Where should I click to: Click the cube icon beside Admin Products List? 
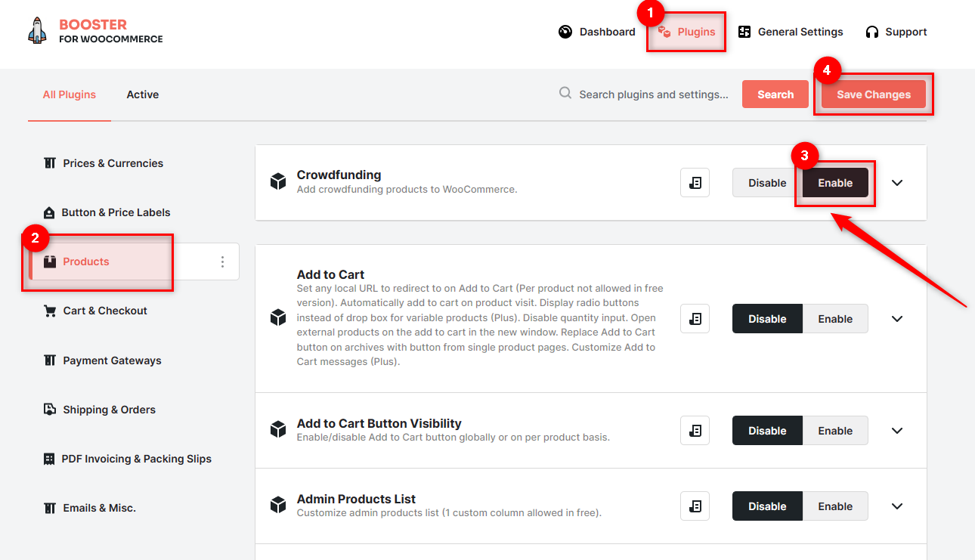coord(278,505)
